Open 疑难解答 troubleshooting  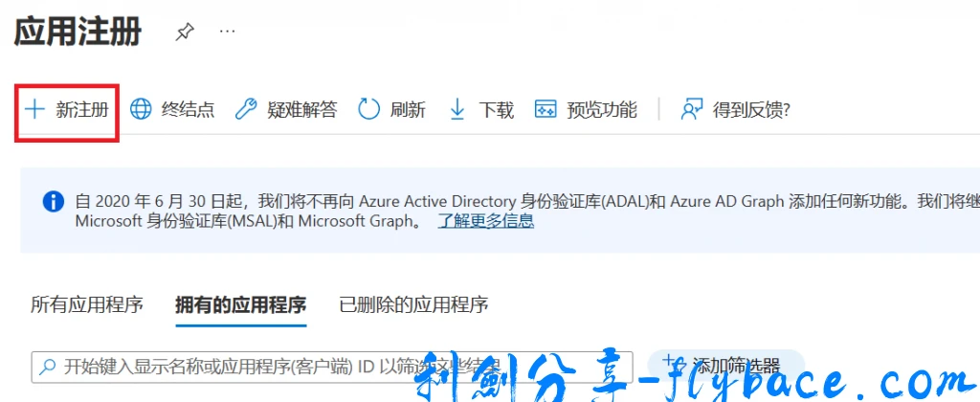pyautogui.click(x=301, y=110)
